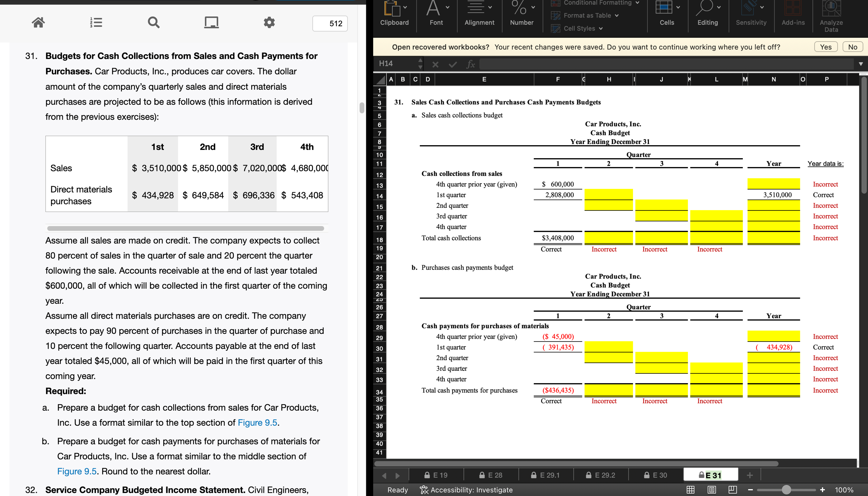868x496 pixels.
Task: Add a new sheet with the plus button
Action: pyautogui.click(x=749, y=475)
